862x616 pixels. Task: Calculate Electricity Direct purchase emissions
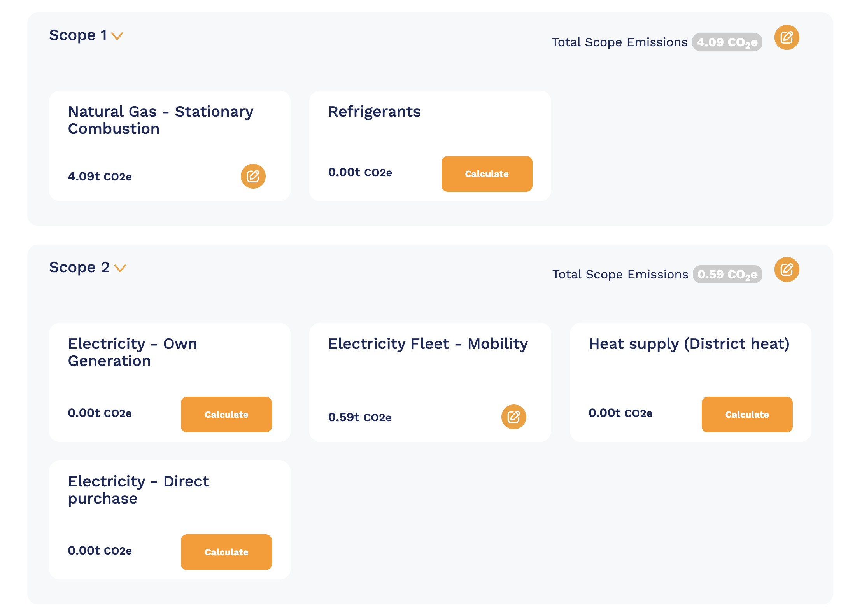click(226, 552)
